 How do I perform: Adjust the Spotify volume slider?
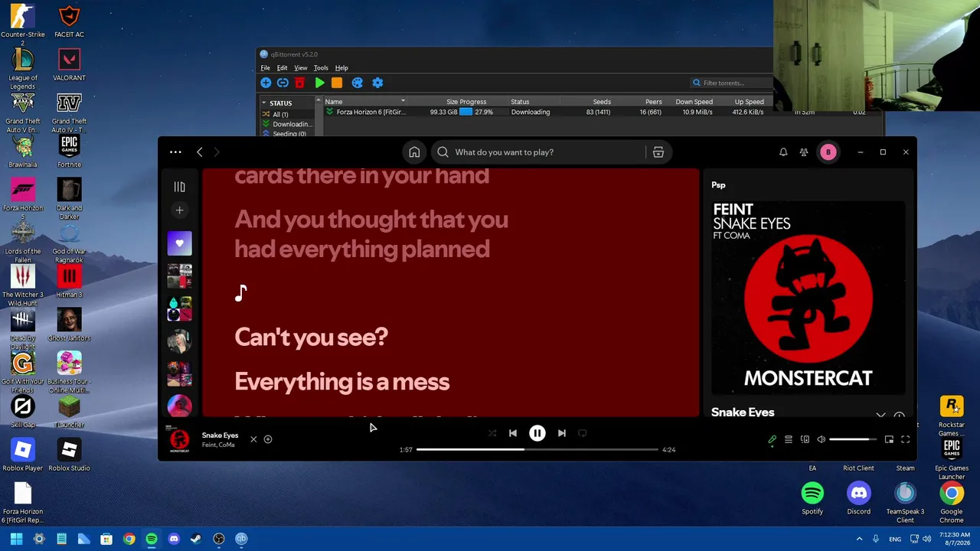(853, 439)
